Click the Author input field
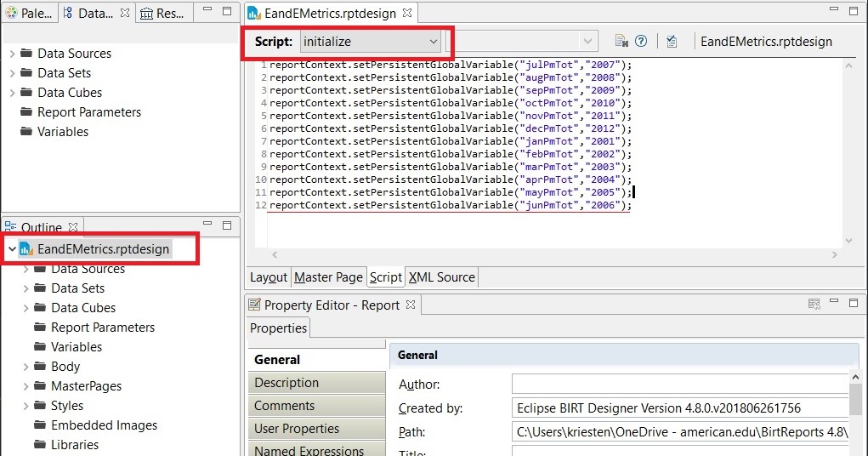The width and height of the screenshot is (868, 456). [680, 384]
